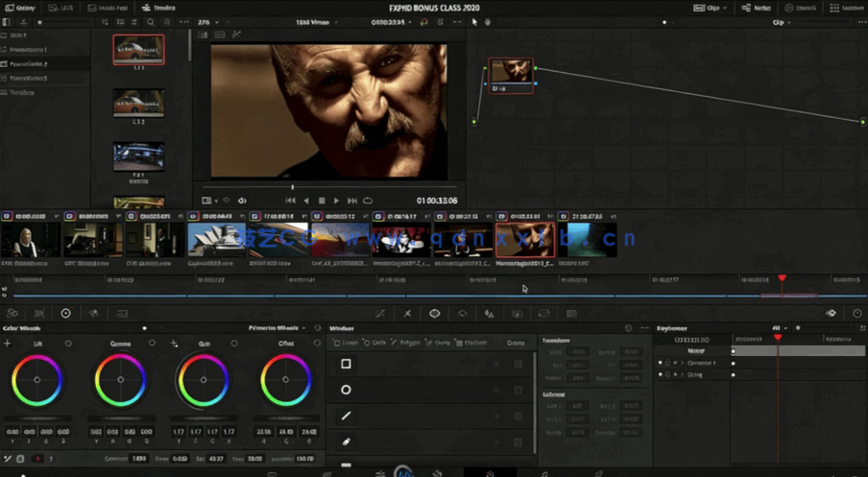
Task: Open the timeline name dropdown above viewer
Action: pos(317,22)
